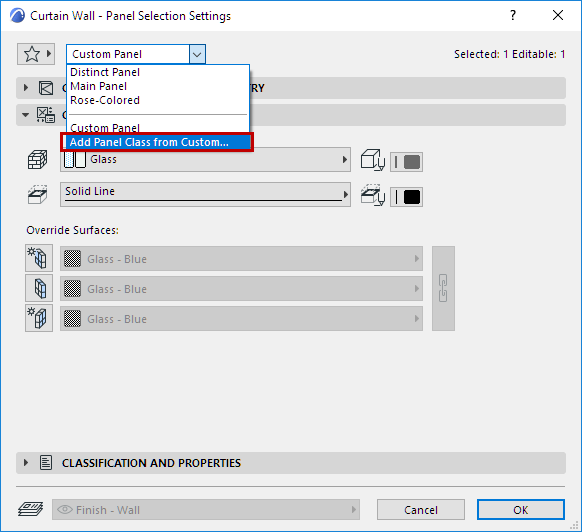The width and height of the screenshot is (582, 532).
Task: Open the Solid Line type dropdown
Action: point(205,195)
